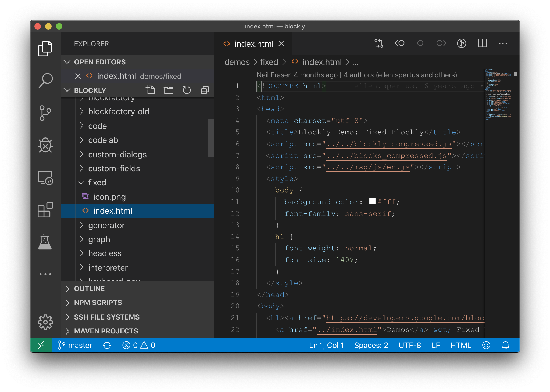550x392 pixels.
Task: Toggle the remote connection indicator in status bar
Action: (41, 345)
